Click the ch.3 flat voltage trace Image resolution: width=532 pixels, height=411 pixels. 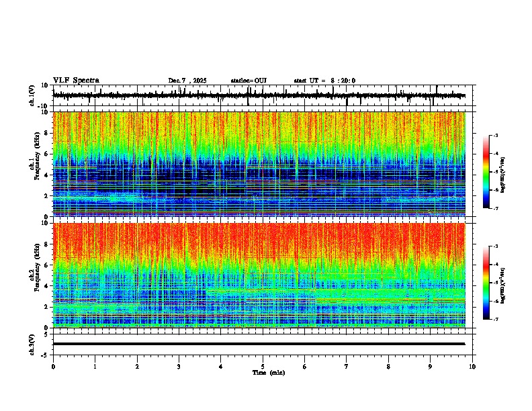click(x=259, y=344)
